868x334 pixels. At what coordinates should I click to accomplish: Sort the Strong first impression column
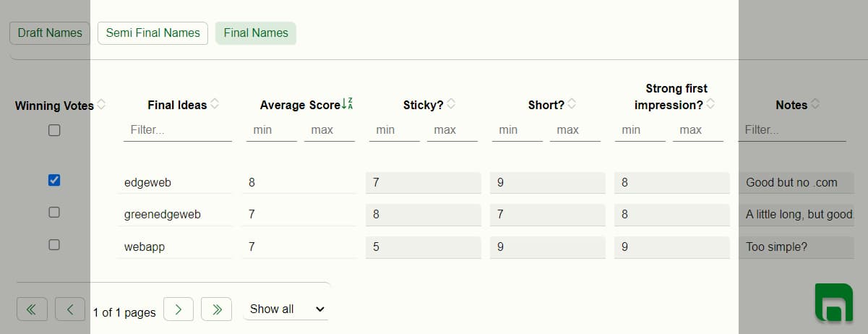[x=711, y=104]
